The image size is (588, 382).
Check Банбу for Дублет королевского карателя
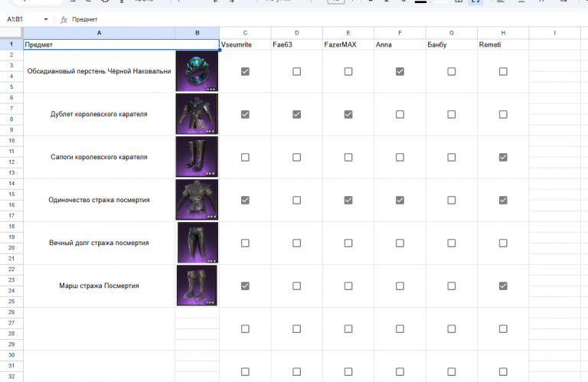click(x=452, y=114)
